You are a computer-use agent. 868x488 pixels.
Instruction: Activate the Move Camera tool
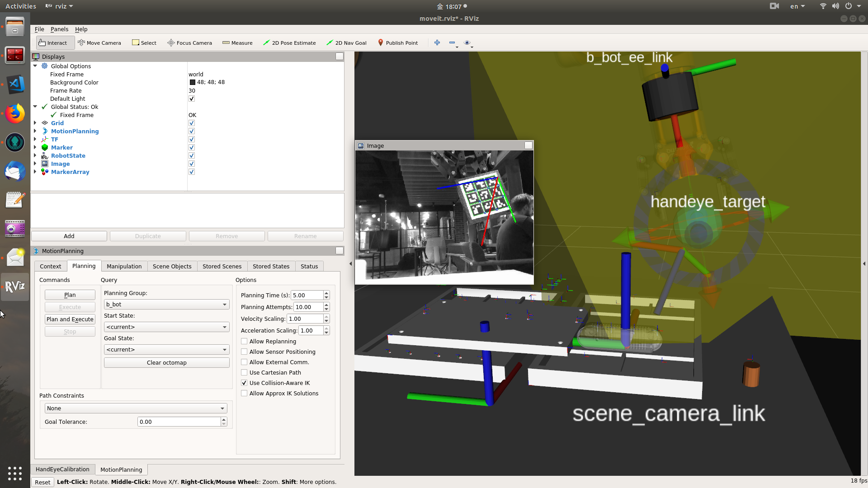(99, 42)
